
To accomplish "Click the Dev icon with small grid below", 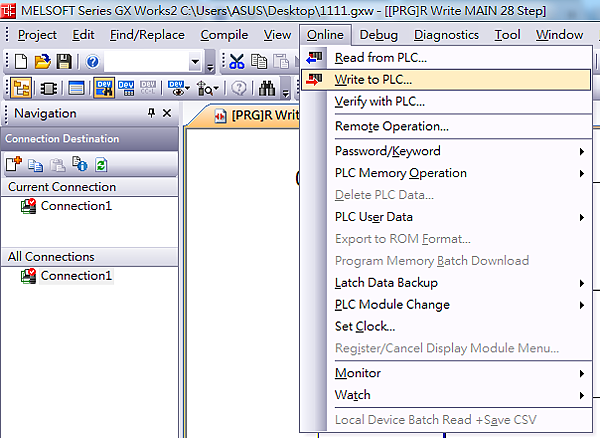I will click(126, 88).
